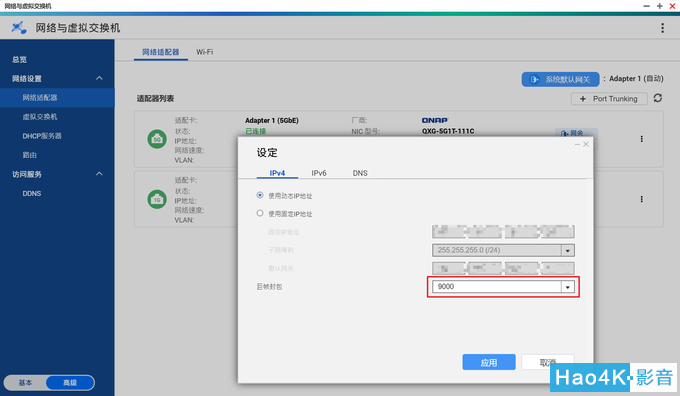Open Adapter 1 row options menu
Screen dimensions: 680x396
pos(641,139)
